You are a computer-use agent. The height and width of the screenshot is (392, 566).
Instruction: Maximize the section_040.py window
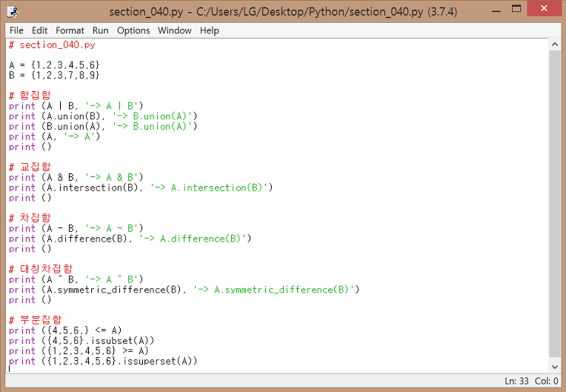[x=516, y=9]
